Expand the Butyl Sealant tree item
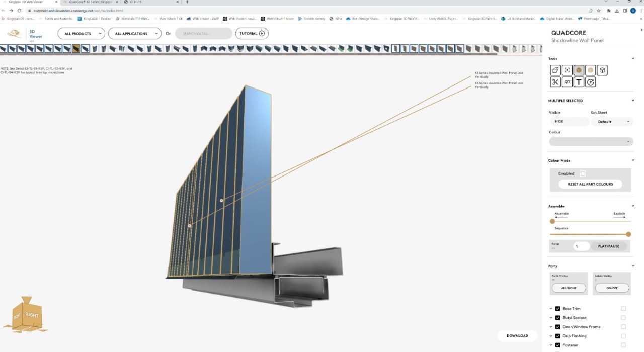 point(551,318)
